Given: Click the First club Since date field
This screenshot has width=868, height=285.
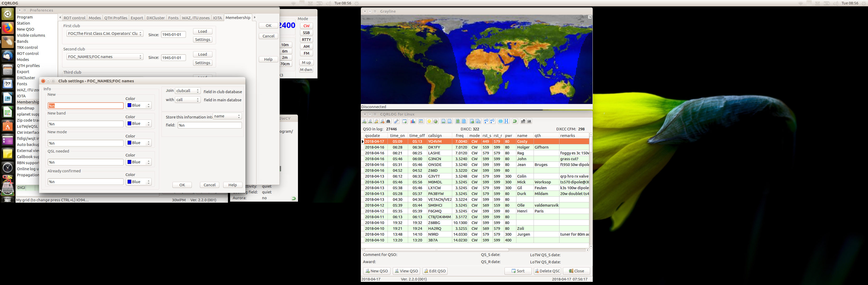Looking at the screenshot, I should 174,35.
